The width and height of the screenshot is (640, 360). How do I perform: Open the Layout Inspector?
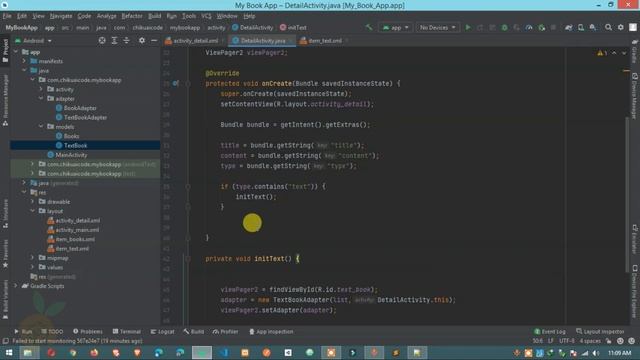pyautogui.click(x=600, y=331)
